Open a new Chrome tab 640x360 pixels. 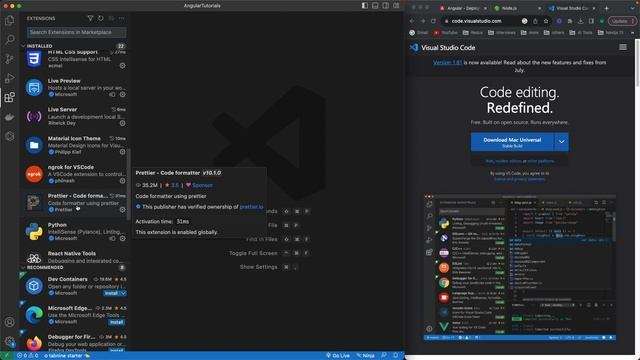tap(606, 8)
